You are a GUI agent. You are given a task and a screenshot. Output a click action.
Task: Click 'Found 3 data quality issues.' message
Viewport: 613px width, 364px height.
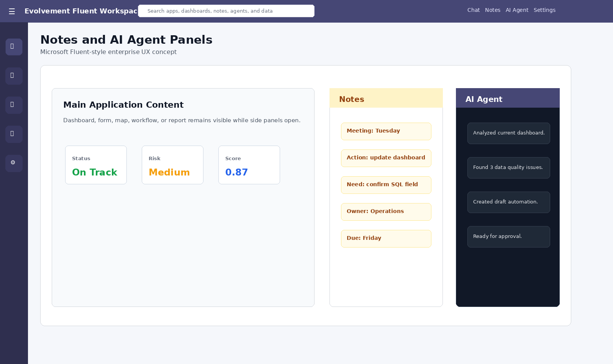(509, 168)
